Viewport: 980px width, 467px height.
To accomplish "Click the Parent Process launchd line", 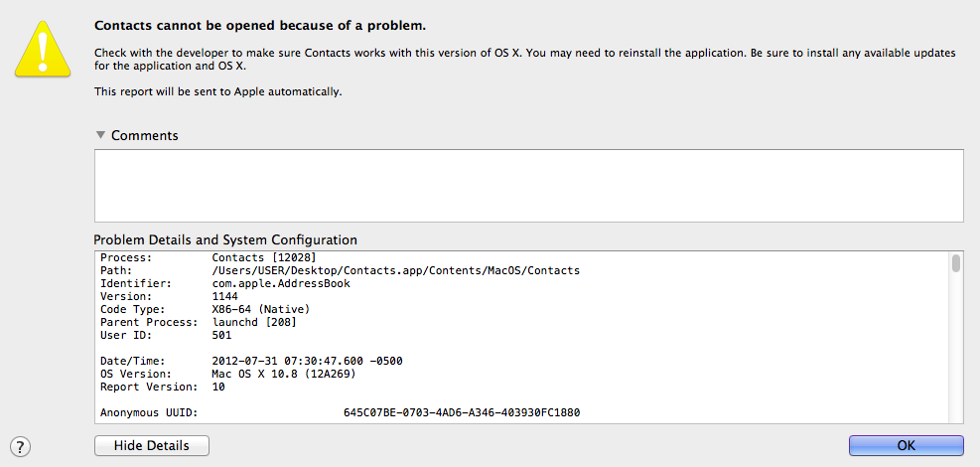I will click(x=254, y=322).
